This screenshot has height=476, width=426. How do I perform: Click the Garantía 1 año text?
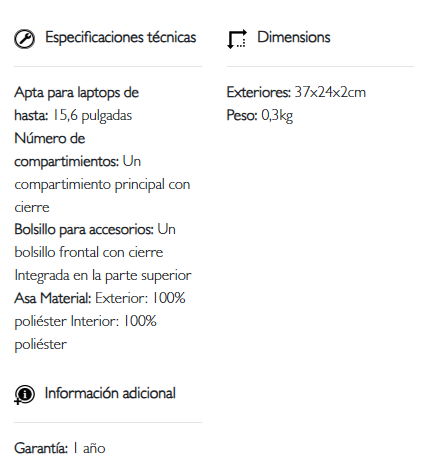(60, 448)
